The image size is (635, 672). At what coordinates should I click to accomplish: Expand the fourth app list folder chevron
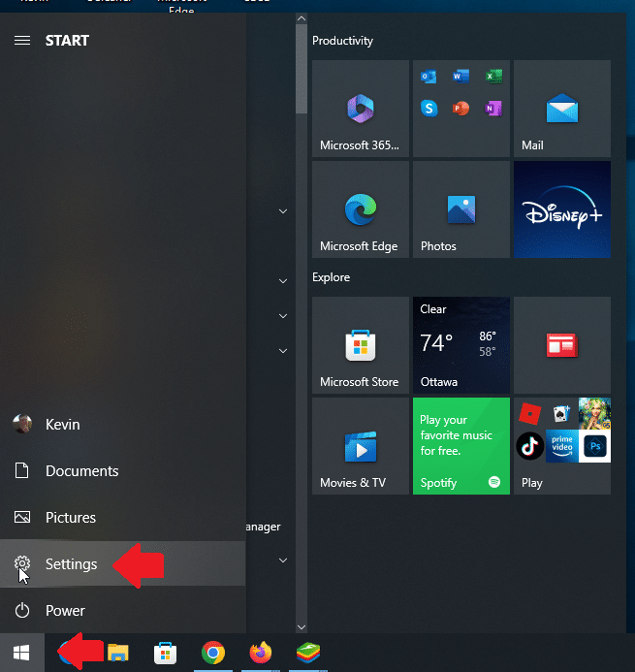(283, 351)
